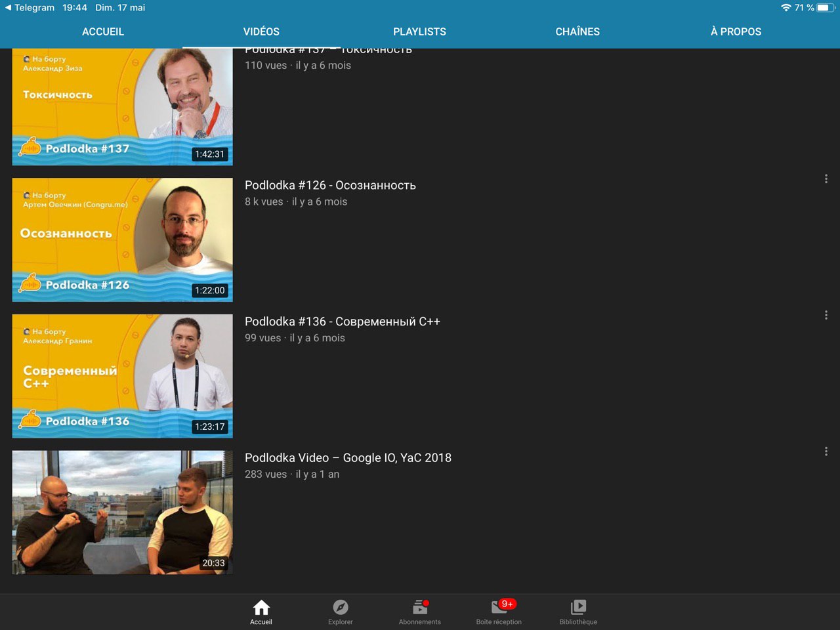Open the Accueil home icon in bottom bar

(261, 607)
